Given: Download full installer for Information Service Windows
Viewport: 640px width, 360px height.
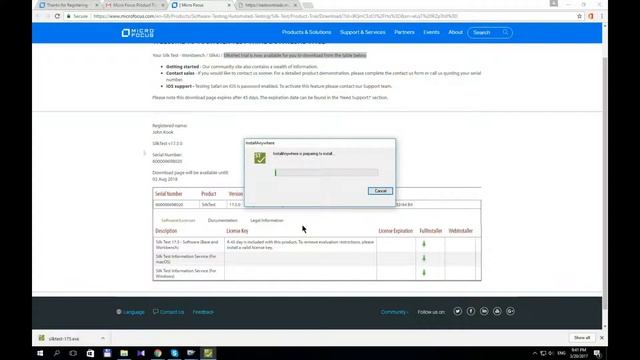Looking at the screenshot, I should pos(424,273).
